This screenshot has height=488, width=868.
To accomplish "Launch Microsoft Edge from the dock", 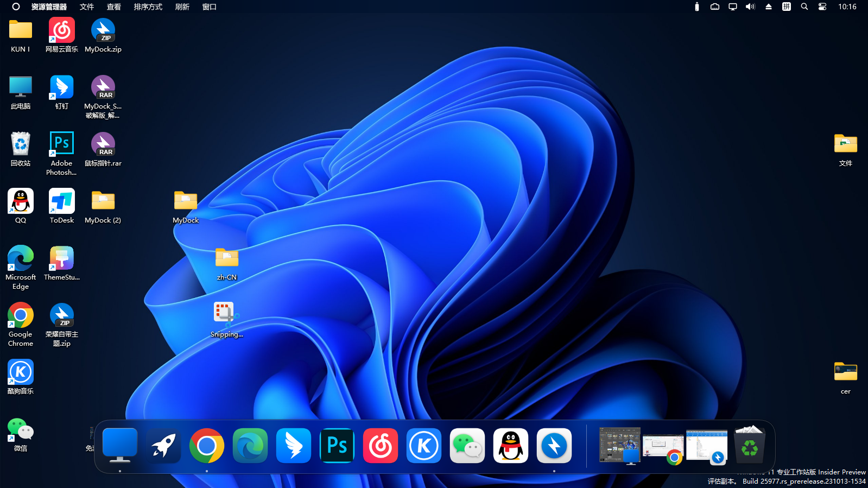I will pyautogui.click(x=250, y=446).
